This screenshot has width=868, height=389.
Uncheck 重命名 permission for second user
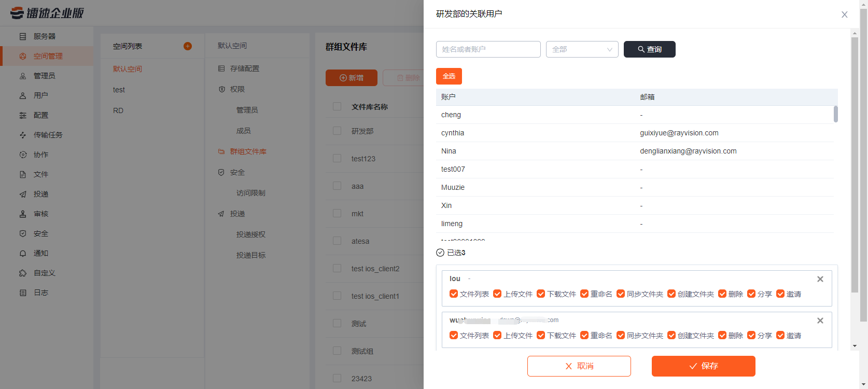coord(584,336)
